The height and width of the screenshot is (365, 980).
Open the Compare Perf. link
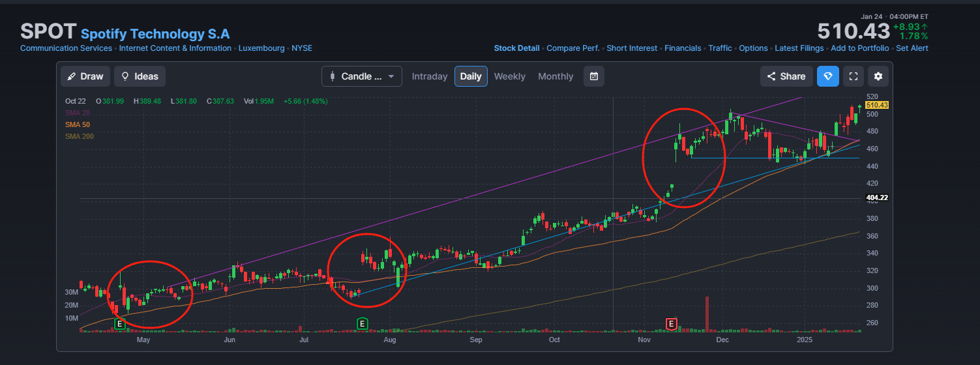click(x=572, y=48)
